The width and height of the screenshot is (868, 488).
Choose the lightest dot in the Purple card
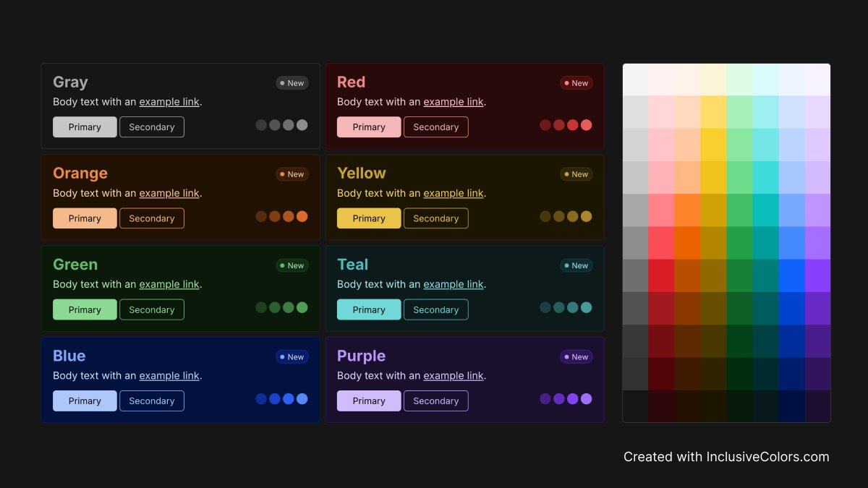point(587,398)
